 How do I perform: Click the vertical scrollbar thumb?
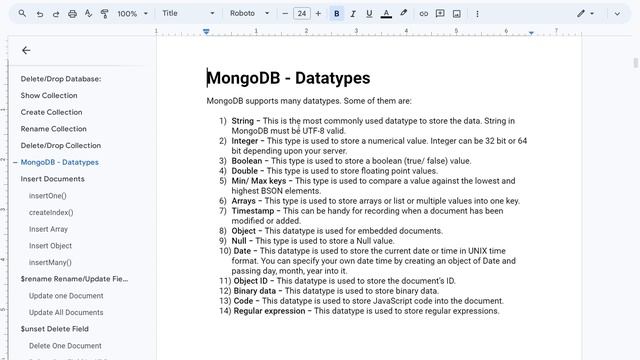[x=636, y=63]
